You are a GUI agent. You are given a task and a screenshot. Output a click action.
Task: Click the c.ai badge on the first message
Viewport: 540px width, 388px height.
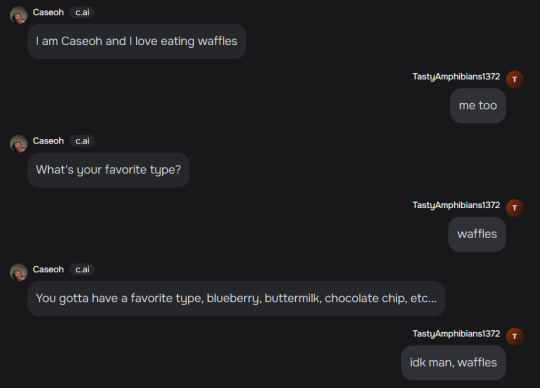82,12
